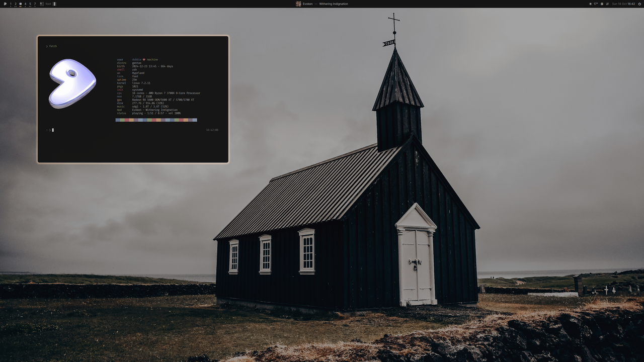
Task: Click the distro value gentoo
Action: coord(137,63)
